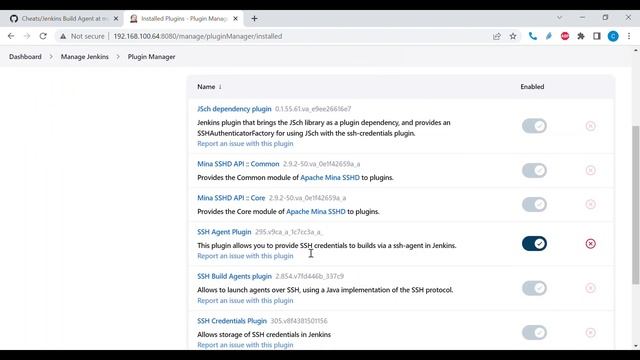This screenshot has width=640, height=360.
Task: Click uninstall icon for Mina SSHD API Core
Action: coord(590,204)
